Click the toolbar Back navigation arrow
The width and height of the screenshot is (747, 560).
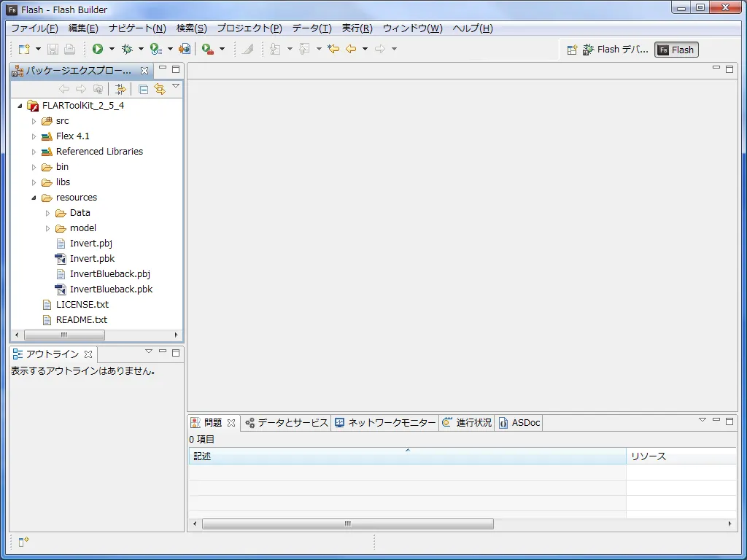click(x=351, y=49)
